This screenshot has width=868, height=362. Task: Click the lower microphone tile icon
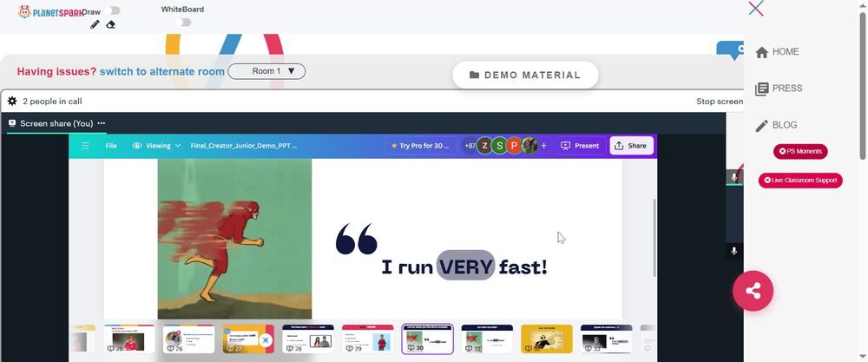coord(734,251)
